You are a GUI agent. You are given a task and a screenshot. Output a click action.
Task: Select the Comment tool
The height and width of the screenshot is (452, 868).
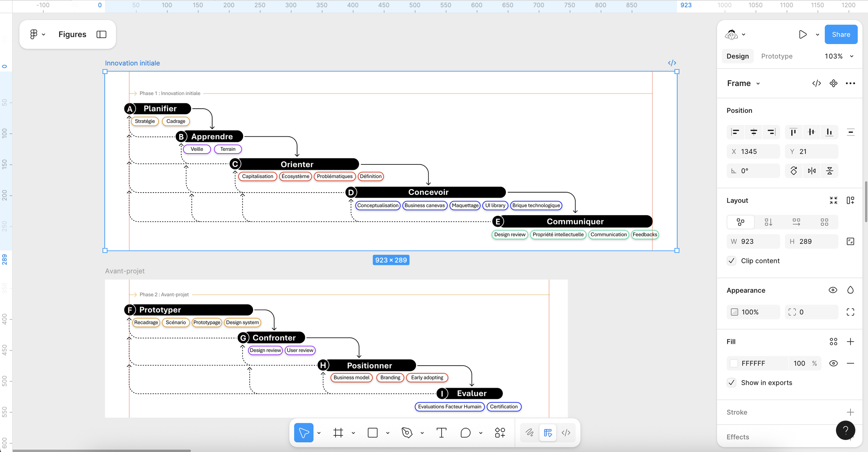coord(465,433)
